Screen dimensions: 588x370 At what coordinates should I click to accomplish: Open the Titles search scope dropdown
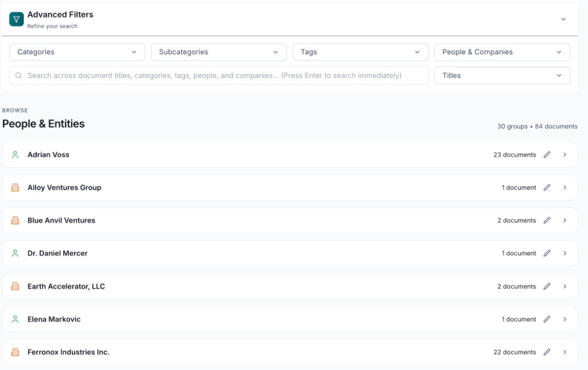pyautogui.click(x=502, y=75)
